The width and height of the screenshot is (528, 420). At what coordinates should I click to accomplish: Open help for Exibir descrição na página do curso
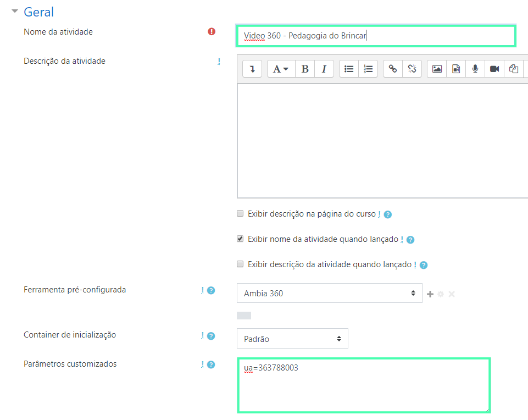(388, 214)
